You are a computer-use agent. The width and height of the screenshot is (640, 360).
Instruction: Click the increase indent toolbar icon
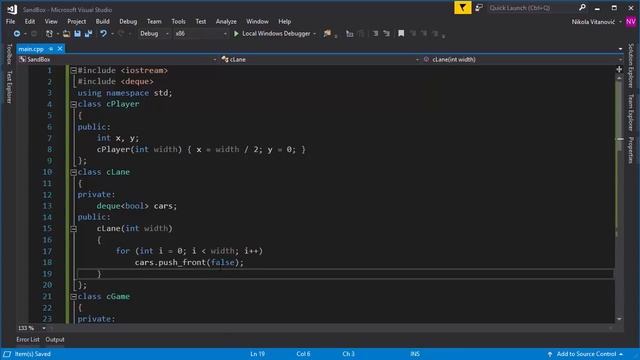pyautogui.click(x=386, y=33)
